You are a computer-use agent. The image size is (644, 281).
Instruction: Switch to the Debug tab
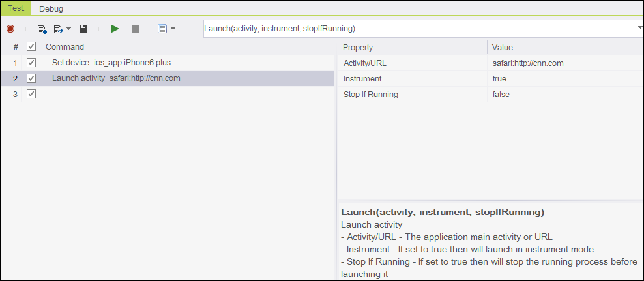(x=51, y=9)
